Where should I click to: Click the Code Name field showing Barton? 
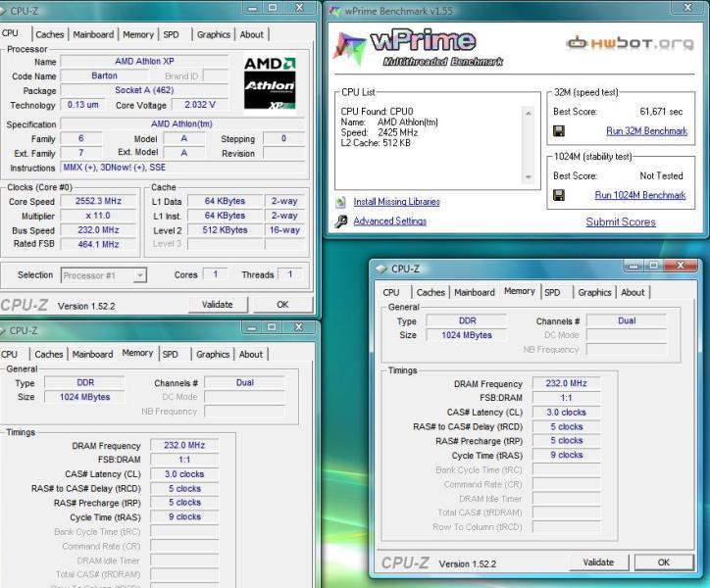(105, 75)
